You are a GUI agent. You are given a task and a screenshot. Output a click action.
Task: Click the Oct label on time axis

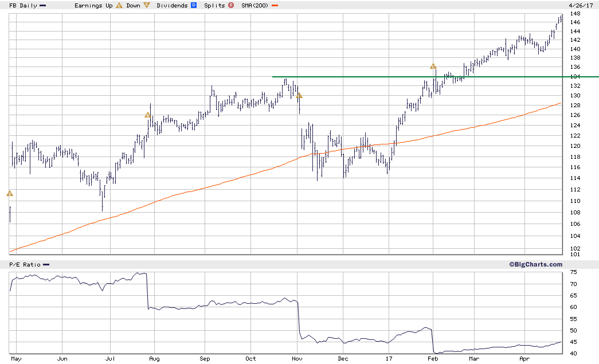pyautogui.click(x=250, y=359)
